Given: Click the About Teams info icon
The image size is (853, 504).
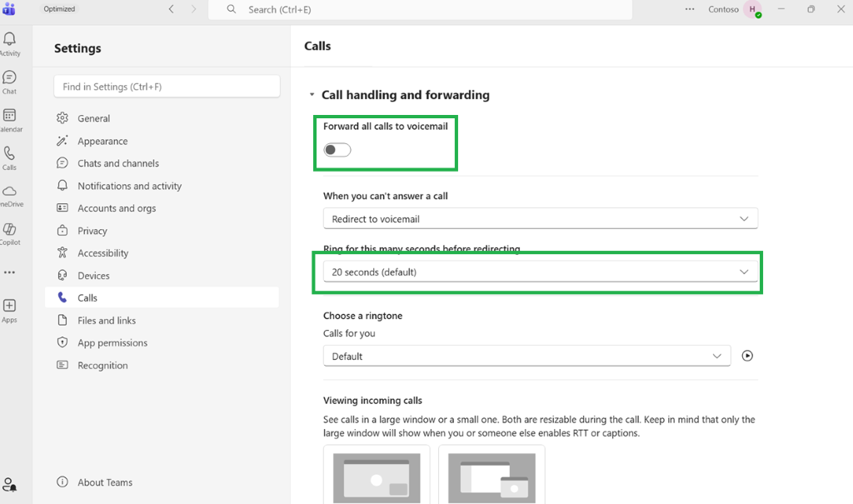Looking at the screenshot, I should tap(62, 482).
